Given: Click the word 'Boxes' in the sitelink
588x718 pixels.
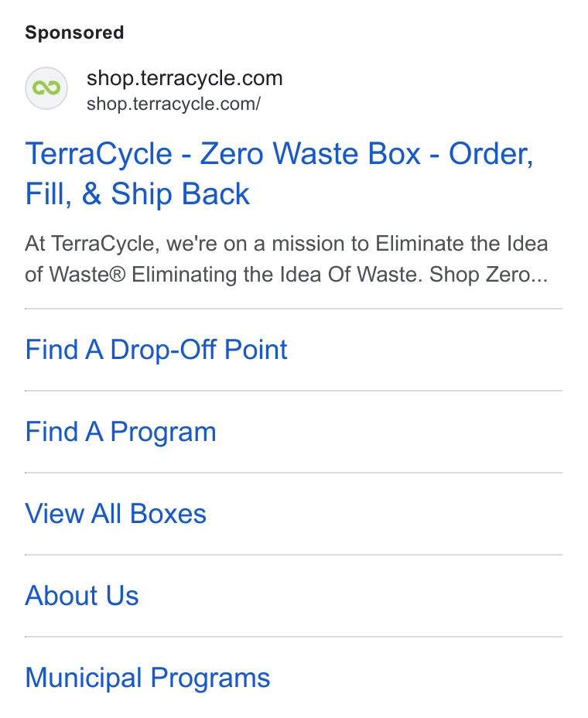Looking at the screenshot, I should [x=168, y=514].
